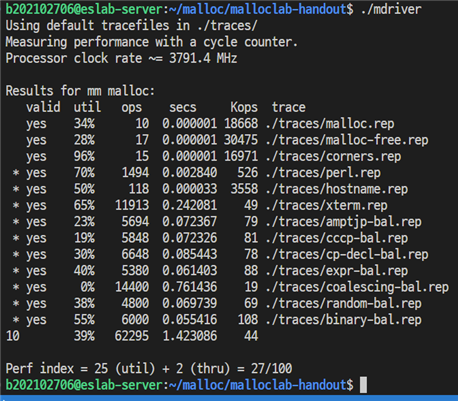Click the 'Results for mm malloc:' line
The image size is (458, 401).
click(80, 91)
